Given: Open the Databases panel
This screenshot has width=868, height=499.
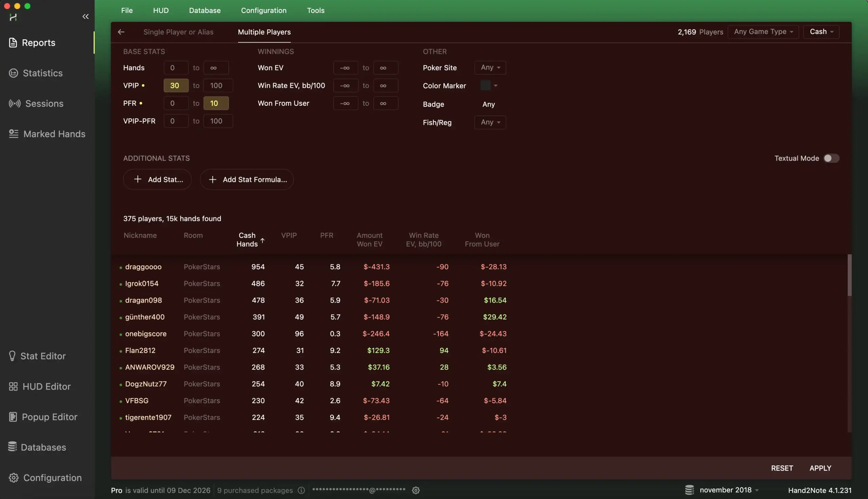Looking at the screenshot, I should (x=43, y=447).
